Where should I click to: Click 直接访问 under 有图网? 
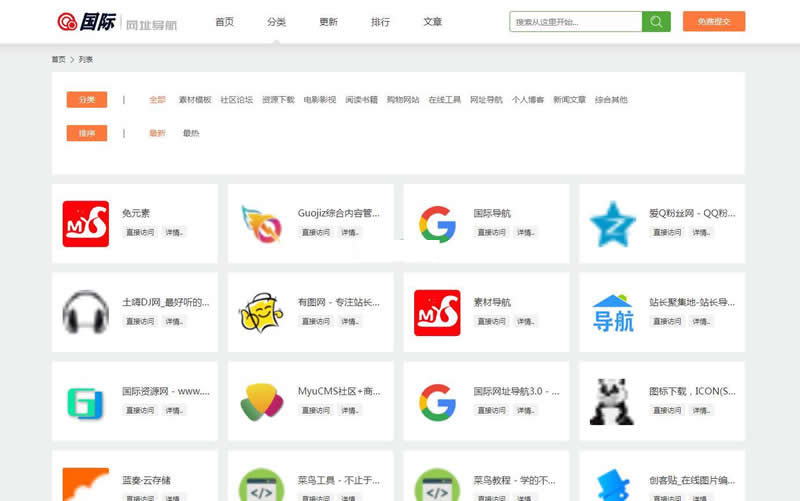coord(316,321)
